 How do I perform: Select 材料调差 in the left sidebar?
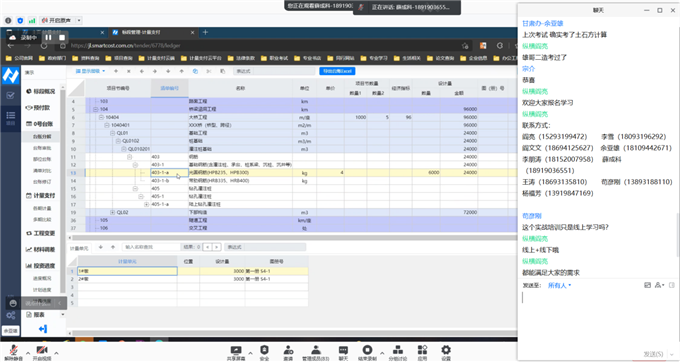point(41,250)
